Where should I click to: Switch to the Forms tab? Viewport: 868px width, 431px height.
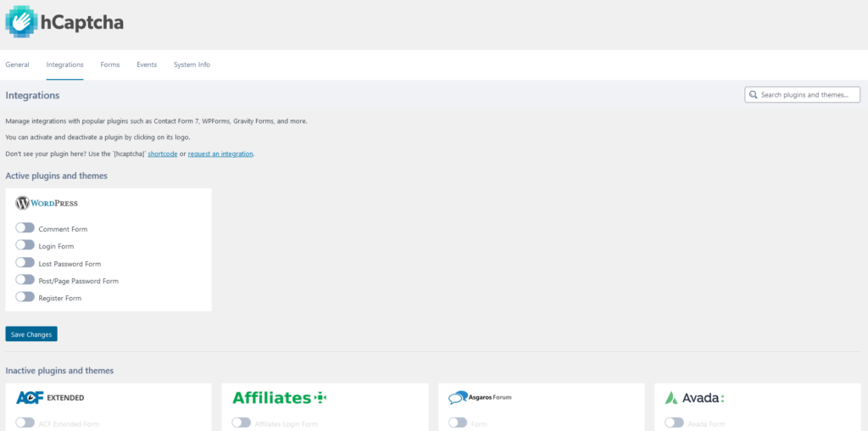[110, 64]
